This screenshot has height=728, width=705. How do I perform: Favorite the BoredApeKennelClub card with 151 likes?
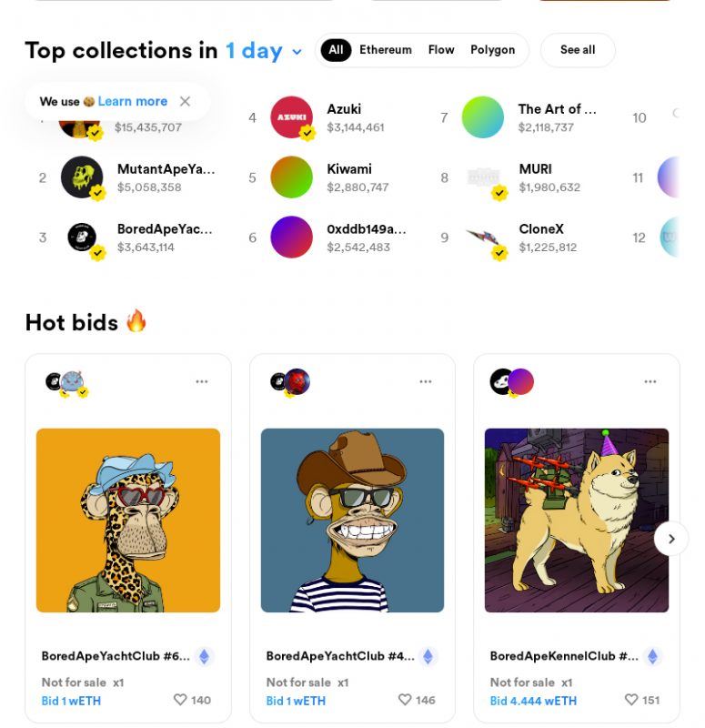pos(630,700)
